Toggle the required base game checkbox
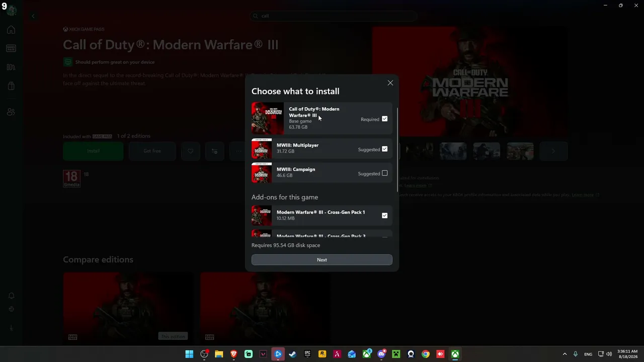644x362 pixels. click(x=384, y=119)
